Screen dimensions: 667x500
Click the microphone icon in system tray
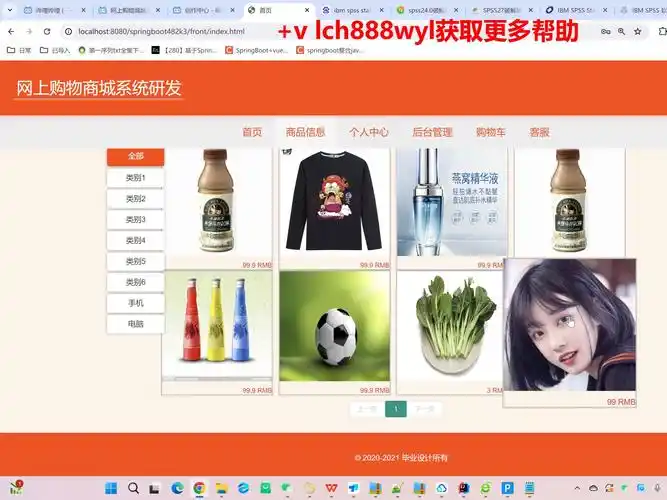658,488
